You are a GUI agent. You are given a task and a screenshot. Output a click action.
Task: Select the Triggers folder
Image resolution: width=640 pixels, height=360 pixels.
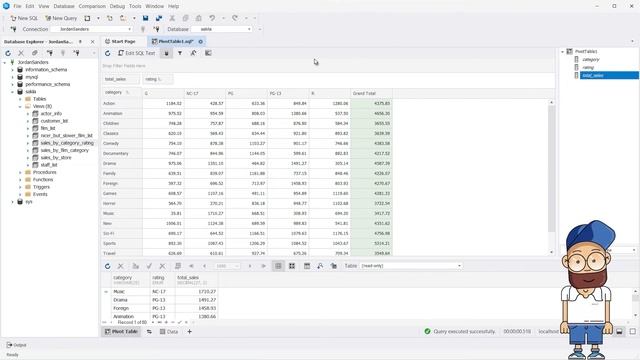click(41, 187)
